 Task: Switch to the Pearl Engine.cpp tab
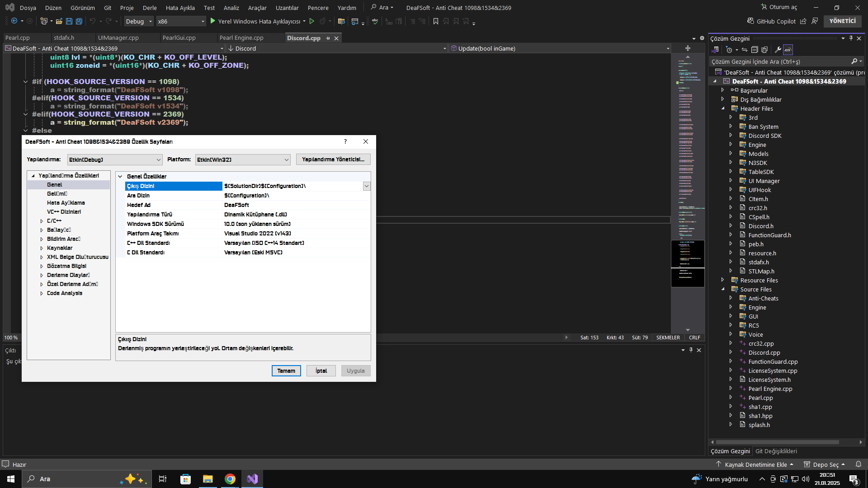click(241, 38)
